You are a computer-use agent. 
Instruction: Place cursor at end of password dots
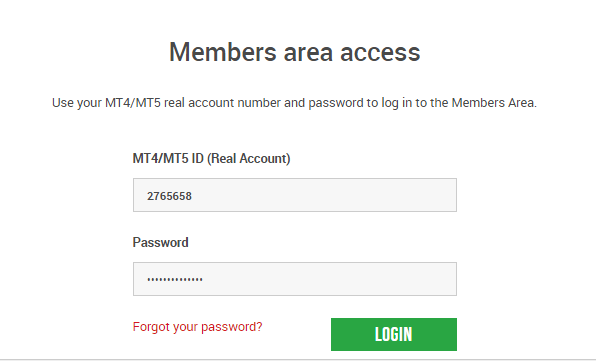tap(204, 280)
